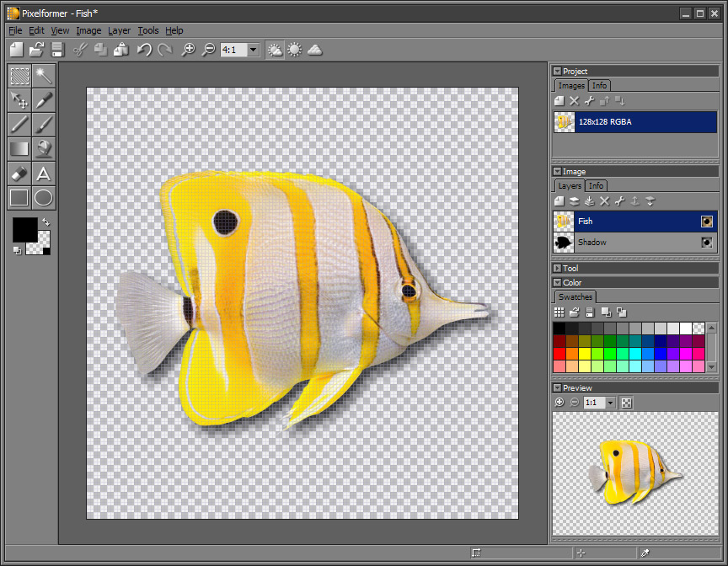Switch to the Info tab in the Image panel

[x=596, y=185]
